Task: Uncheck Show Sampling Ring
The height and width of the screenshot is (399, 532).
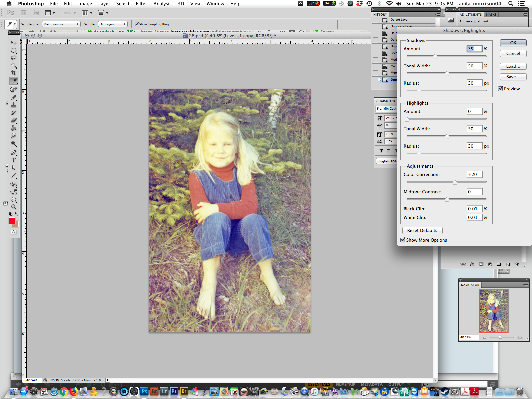Action: [137, 24]
